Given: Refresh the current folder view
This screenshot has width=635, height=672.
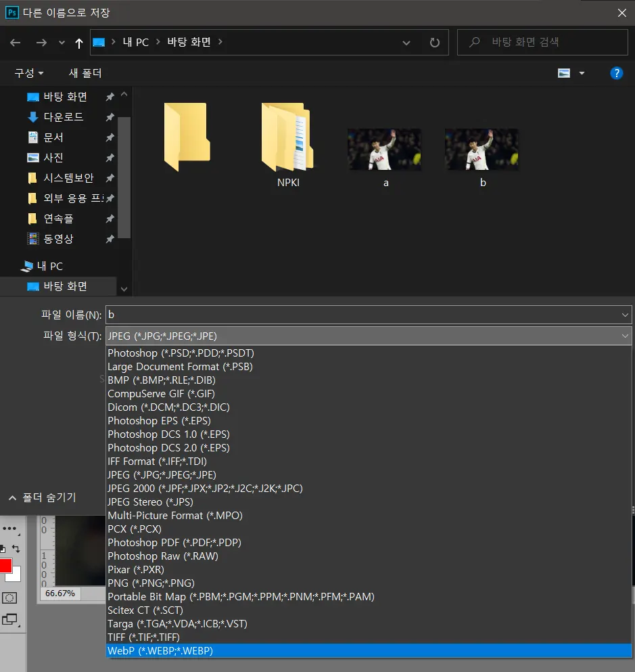Looking at the screenshot, I should click(x=435, y=43).
